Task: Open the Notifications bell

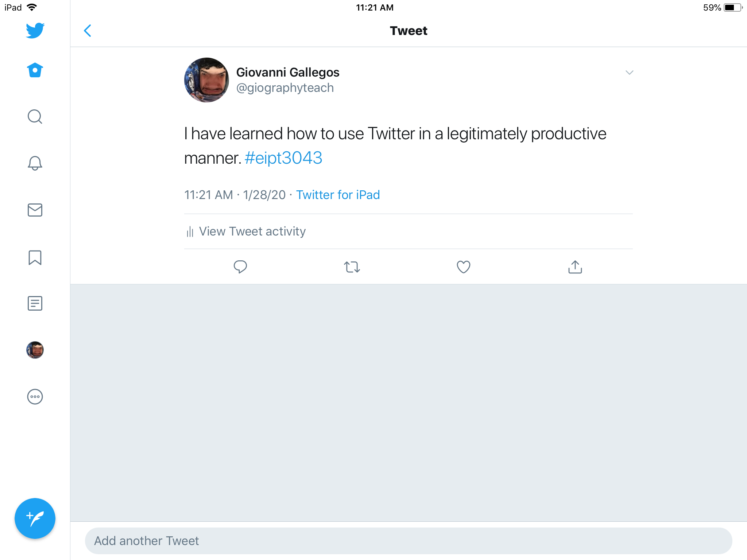Action: [35, 163]
